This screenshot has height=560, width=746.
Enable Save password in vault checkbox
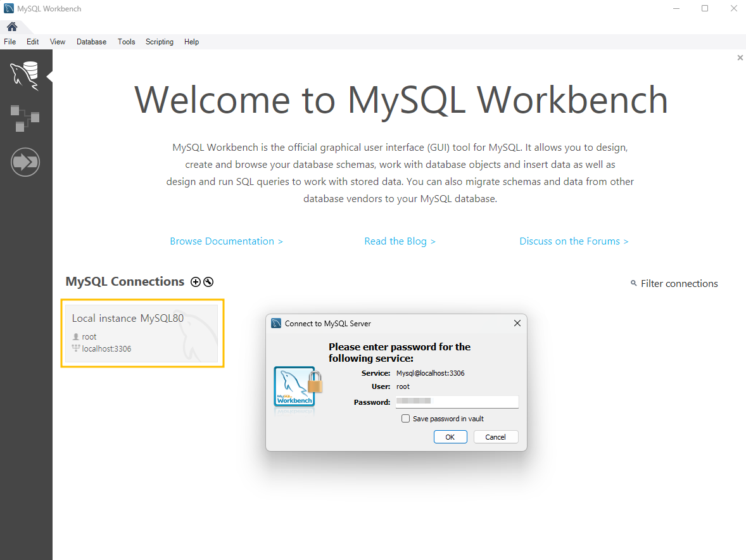coord(405,419)
